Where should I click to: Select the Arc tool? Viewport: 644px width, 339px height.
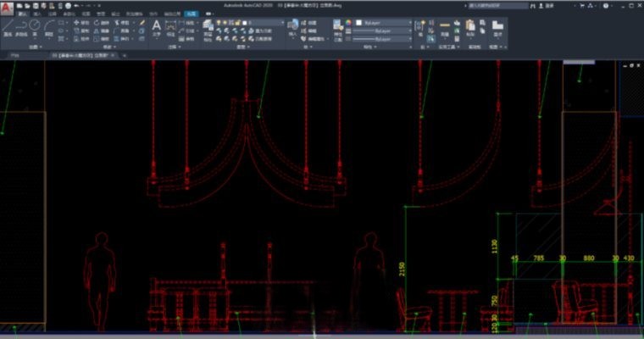(x=49, y=27)
